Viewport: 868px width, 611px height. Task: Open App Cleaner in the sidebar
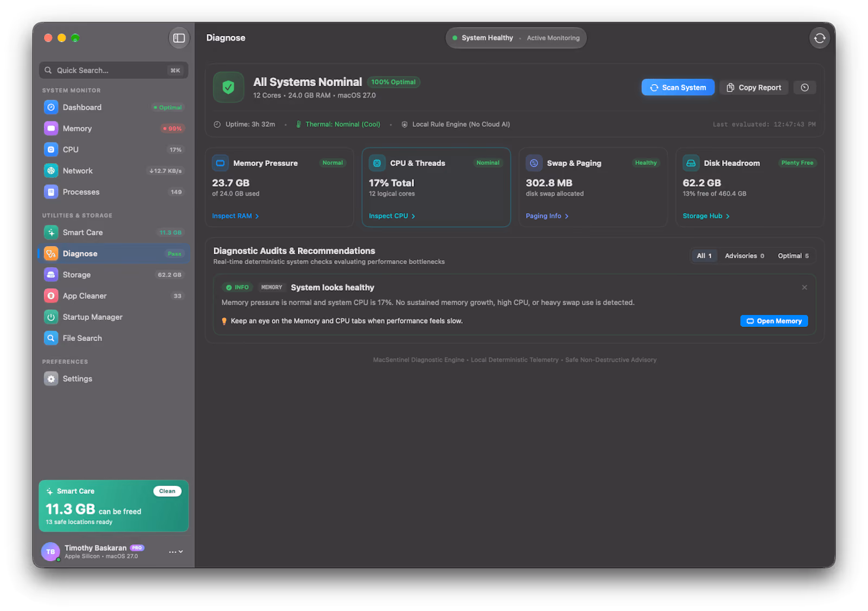point(114,296)
